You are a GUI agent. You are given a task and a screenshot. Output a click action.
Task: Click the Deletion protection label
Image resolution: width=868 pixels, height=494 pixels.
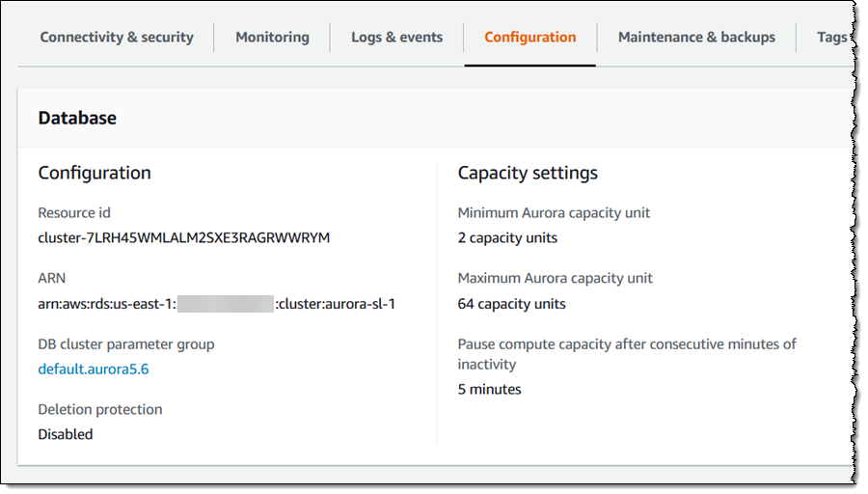click(x=100, y=409)
